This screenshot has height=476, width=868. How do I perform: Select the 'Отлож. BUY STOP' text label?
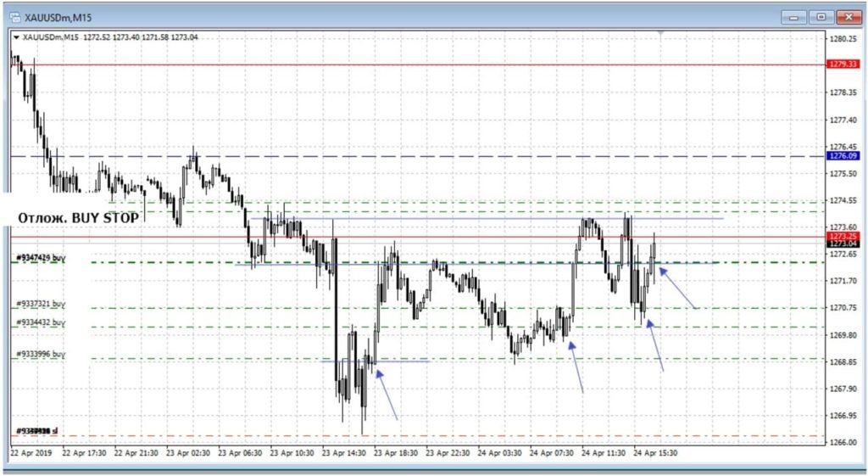coord(78,218)
